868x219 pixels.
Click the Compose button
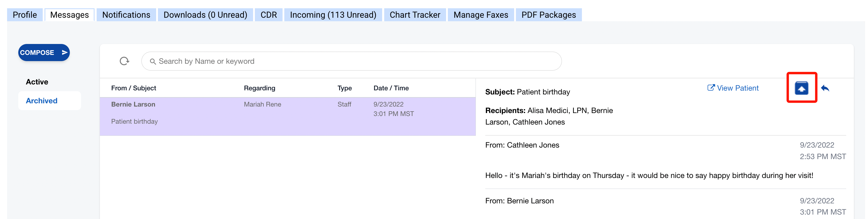(44, 53)
